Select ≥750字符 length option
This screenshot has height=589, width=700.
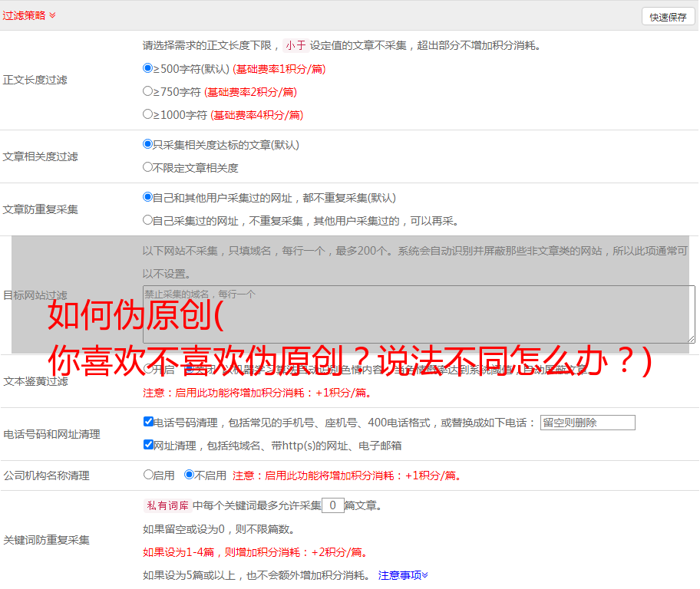[147, 91]
